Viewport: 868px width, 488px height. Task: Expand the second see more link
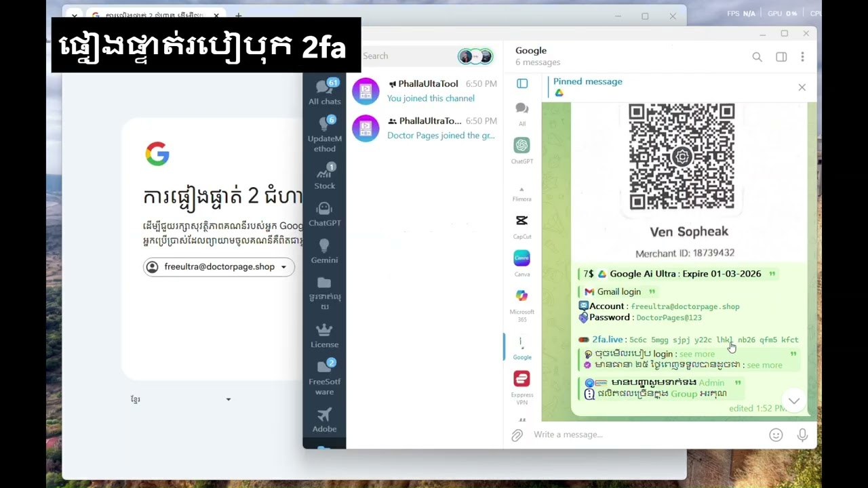click(x=764, y=365)
